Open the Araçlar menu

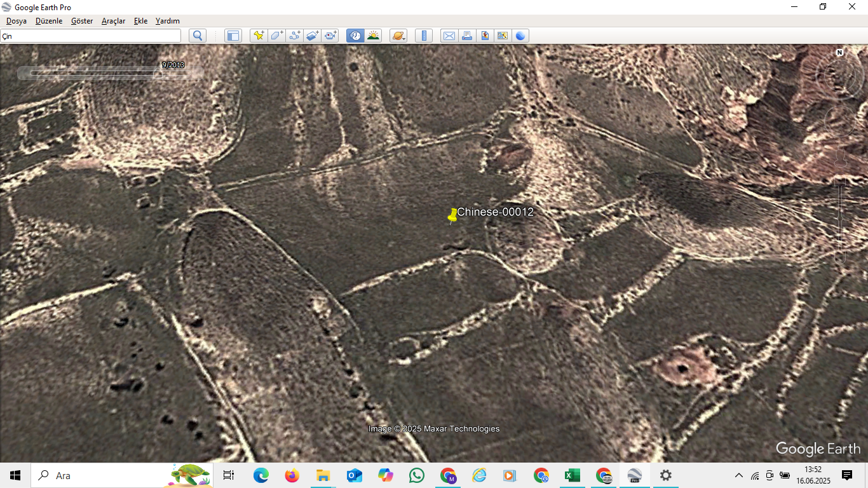(x=113, y=21)
